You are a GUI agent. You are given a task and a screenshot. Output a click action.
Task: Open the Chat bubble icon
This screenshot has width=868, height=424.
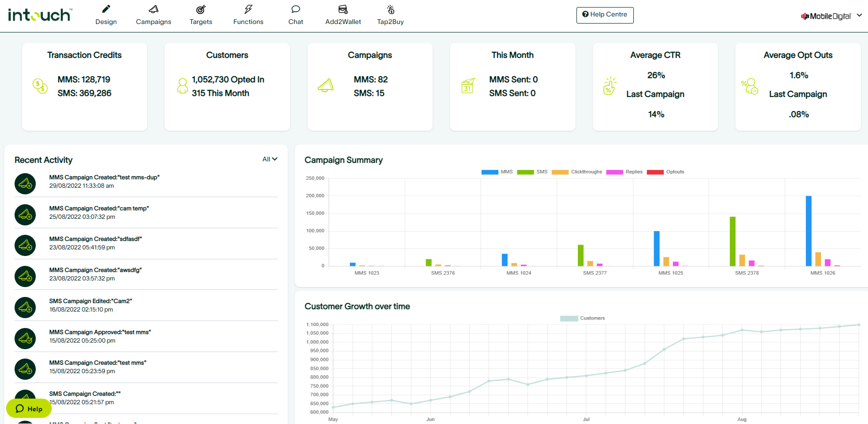pyautogui.click(x=296, y=9)
